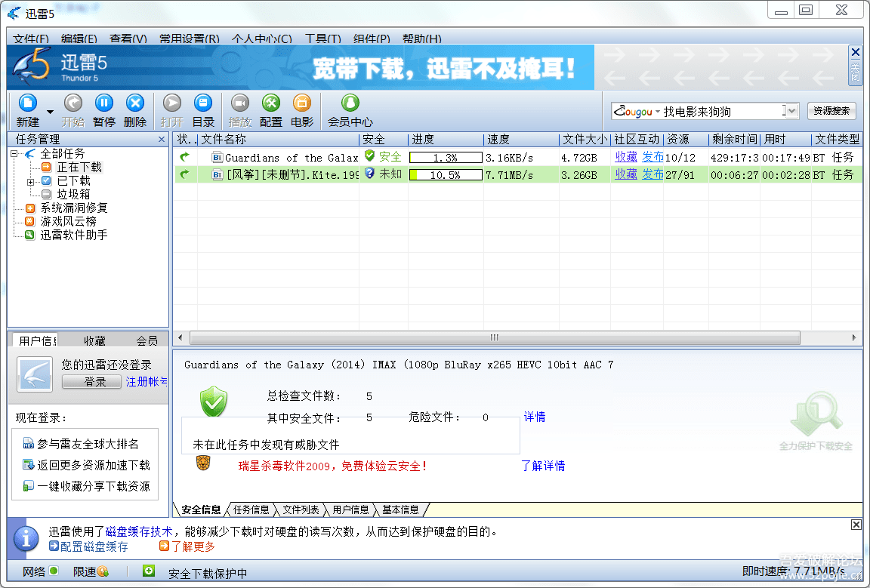This screenshot has width=870, height=588.
Task: Open the 配置磁盘缓存 link
Action: 89,546
